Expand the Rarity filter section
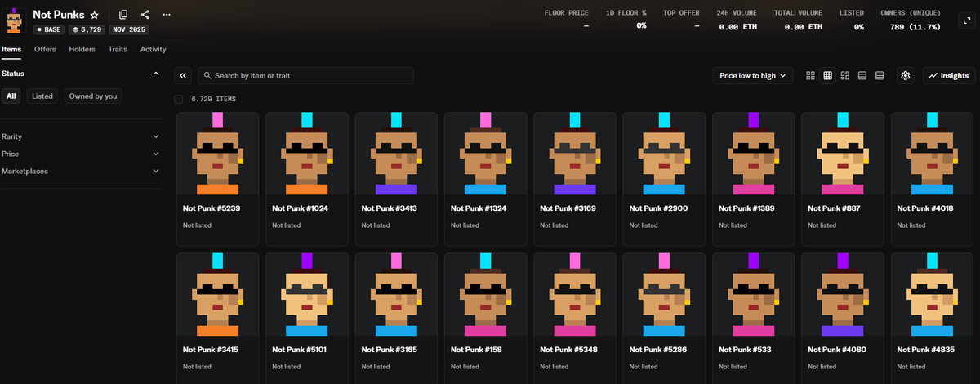Screen dimensions: 980x384 (x=80, y=136)
